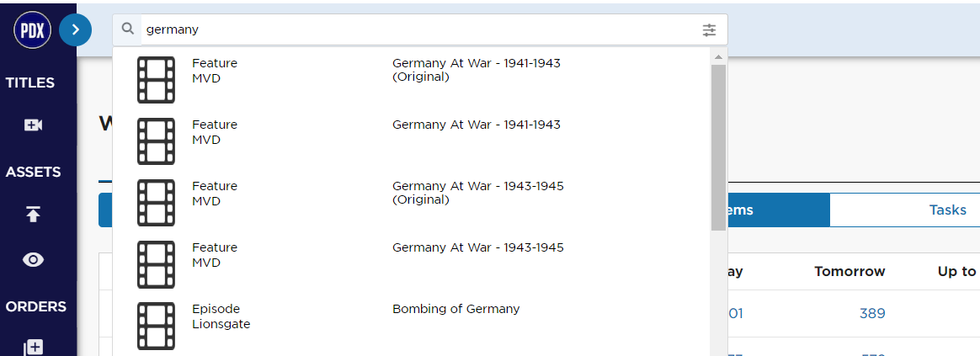Click film icon of Germany At War 1941-1943 (Original)
The height and width of the screenshot is (356, 980).
coord(156,80)
